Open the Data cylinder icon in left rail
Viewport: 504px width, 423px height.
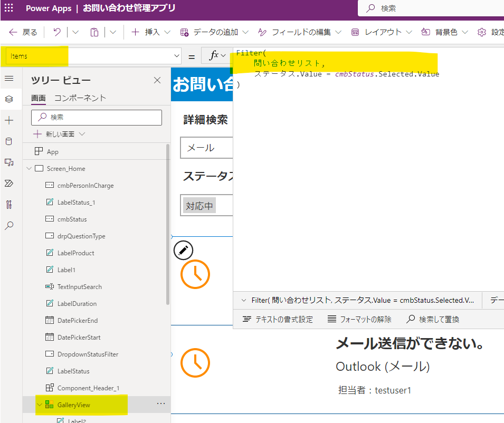tap(9, 141)
